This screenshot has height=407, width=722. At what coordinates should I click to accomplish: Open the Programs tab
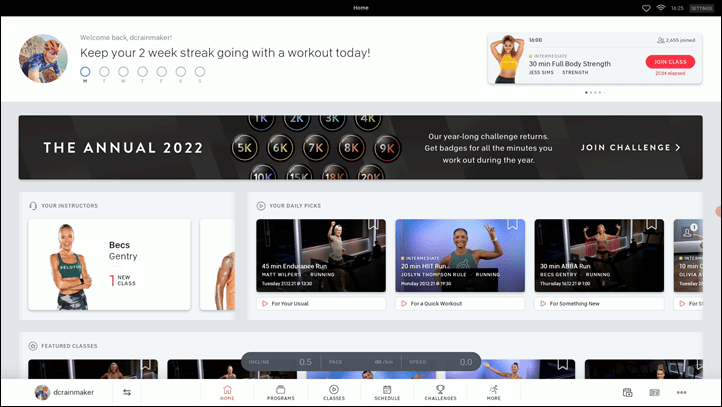pos(280,393)
